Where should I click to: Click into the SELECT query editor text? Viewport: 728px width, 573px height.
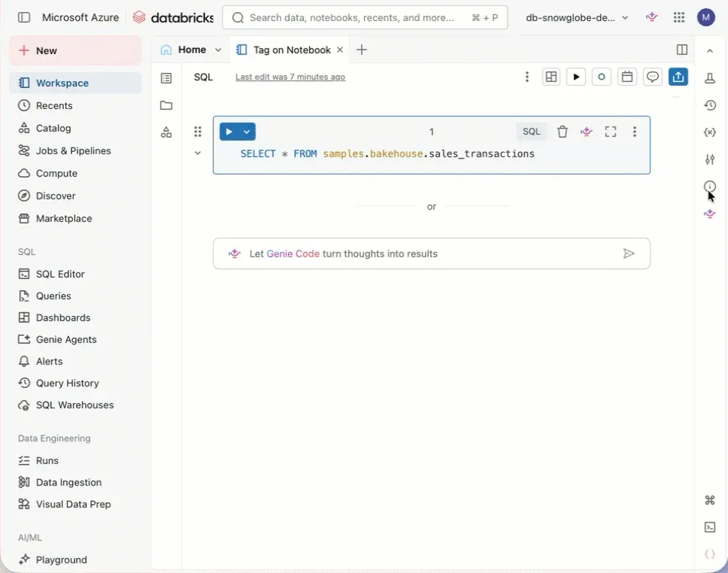pos(387,153)
